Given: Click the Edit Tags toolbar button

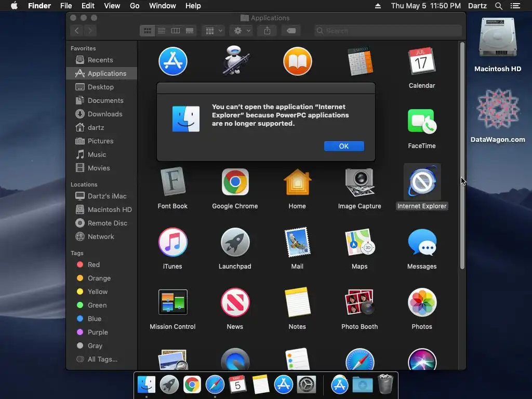Looking at the screenshot, I should click(291, 31).
